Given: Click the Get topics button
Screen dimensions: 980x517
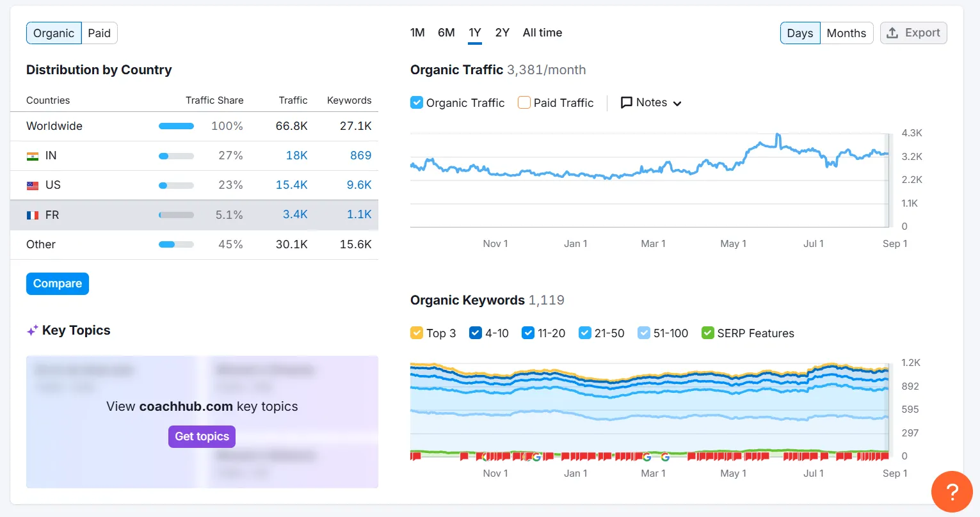Looking at the screenshot, I should pyautogui.click(x=202, y=436).
